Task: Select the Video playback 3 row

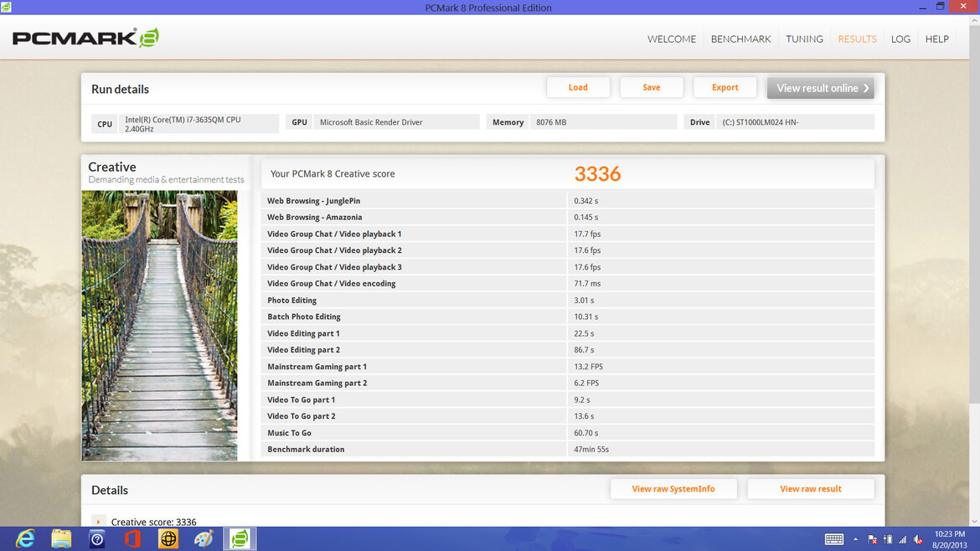Action: 568,267
